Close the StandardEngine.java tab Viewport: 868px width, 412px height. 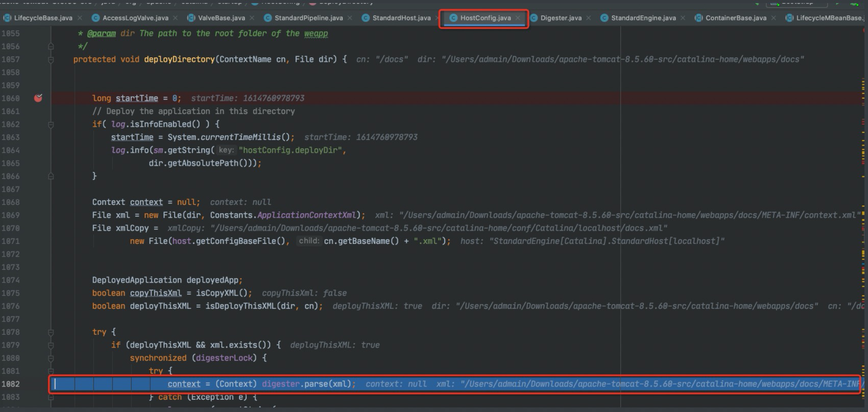click(x=683, y=18)
